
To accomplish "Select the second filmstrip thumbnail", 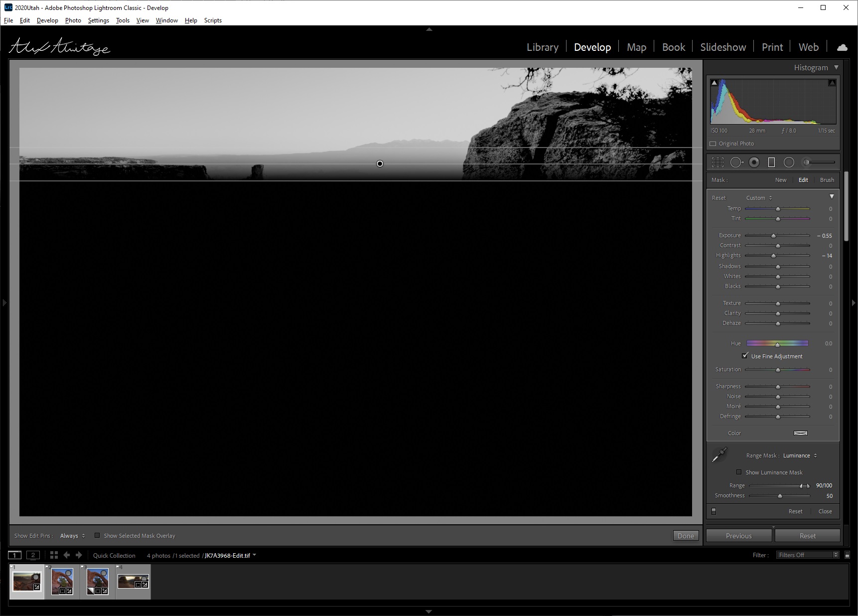I will pos(62,581).
